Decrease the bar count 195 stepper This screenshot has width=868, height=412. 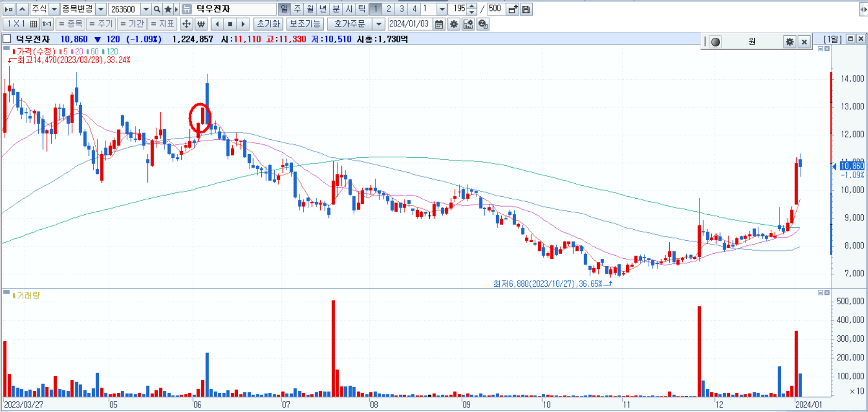tap(471, 12)
